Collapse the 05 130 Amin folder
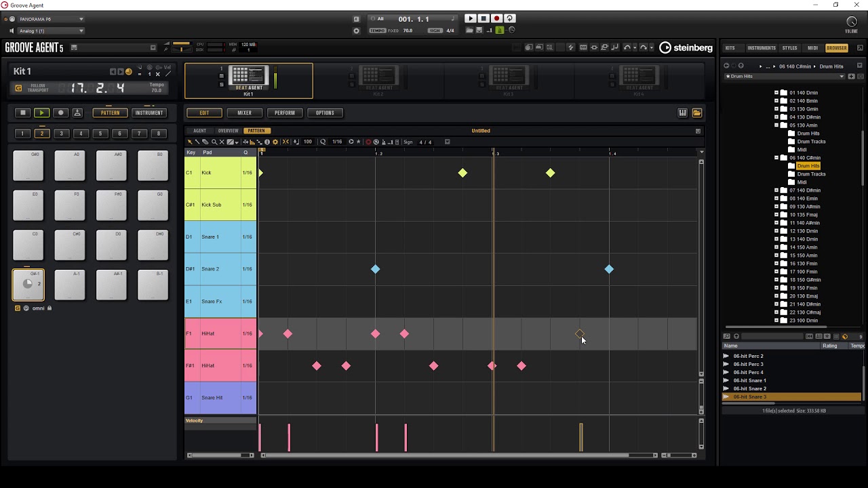The height and width of the screenshot is (488, 868). pos(776,125)
